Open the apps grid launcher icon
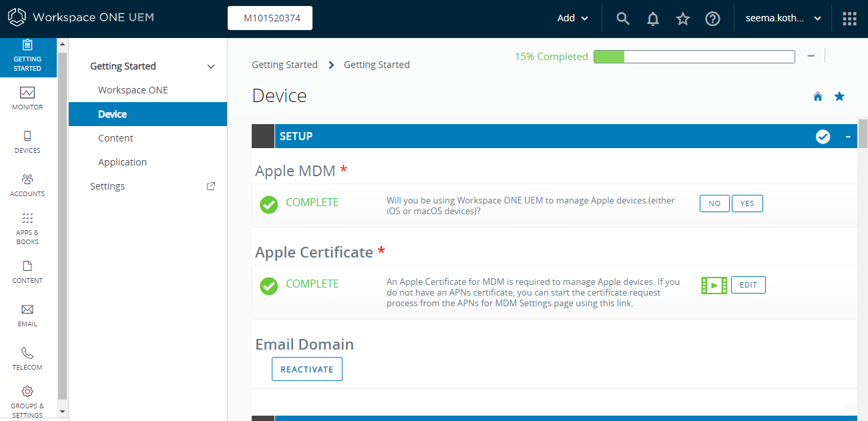Viewport: 868px width, 421px height. pyautogui.click(x=849, y=19)
